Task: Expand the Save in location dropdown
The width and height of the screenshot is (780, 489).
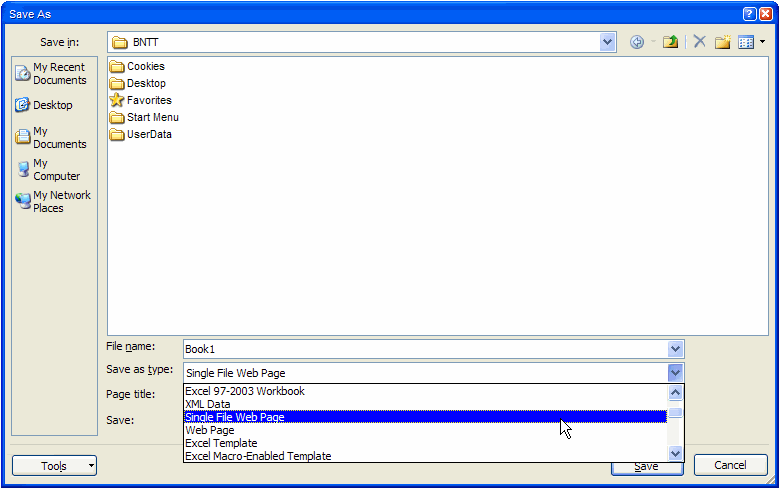Action: tap(608, 42)
